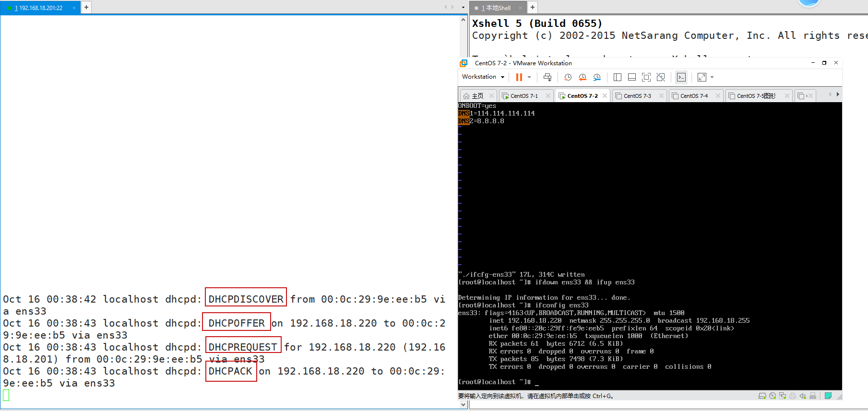Expand the stretch guest dropdown arrow
Image resolution: width=868 pixels, height=411 pixels.
point(712,77)
